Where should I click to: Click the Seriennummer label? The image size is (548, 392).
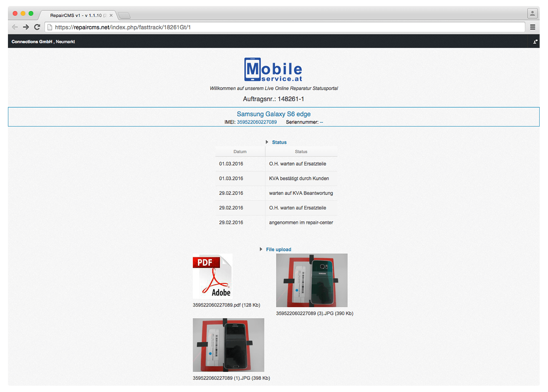[x=302, y=122]
